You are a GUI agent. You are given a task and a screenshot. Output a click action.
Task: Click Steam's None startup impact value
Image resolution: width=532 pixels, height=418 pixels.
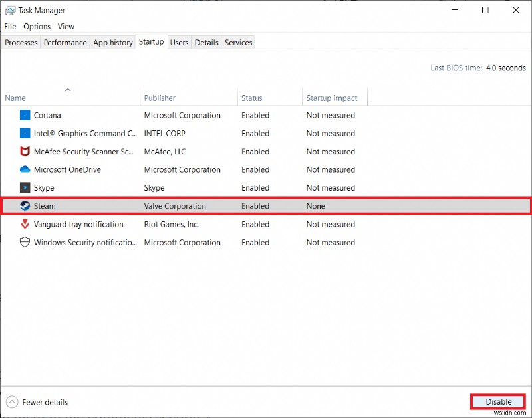(x=315, y=206)
